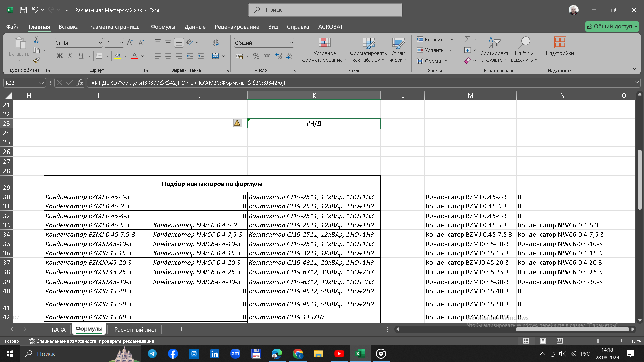This screenshot has height=362, width=644.
Task: Toggle underline formatting with the Ч icon
Action: tap(80, 56)
